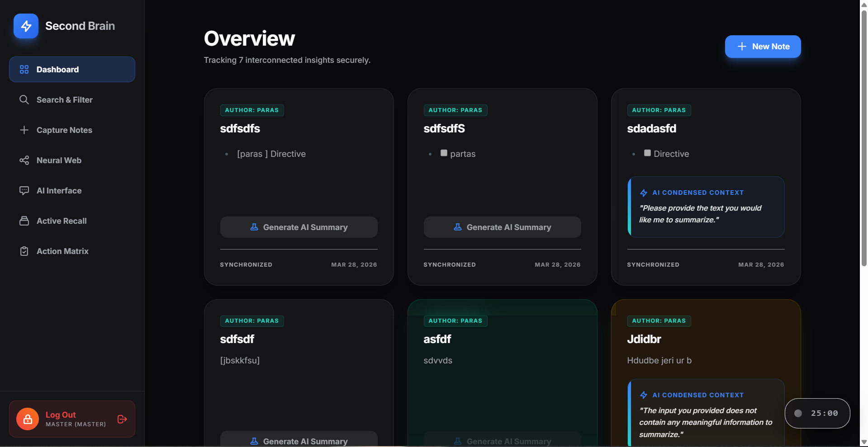Generate AI Summary for the sdfsdfs note
Image resolution: width=868 pixels, height=447 pixels.
[299, 227]
